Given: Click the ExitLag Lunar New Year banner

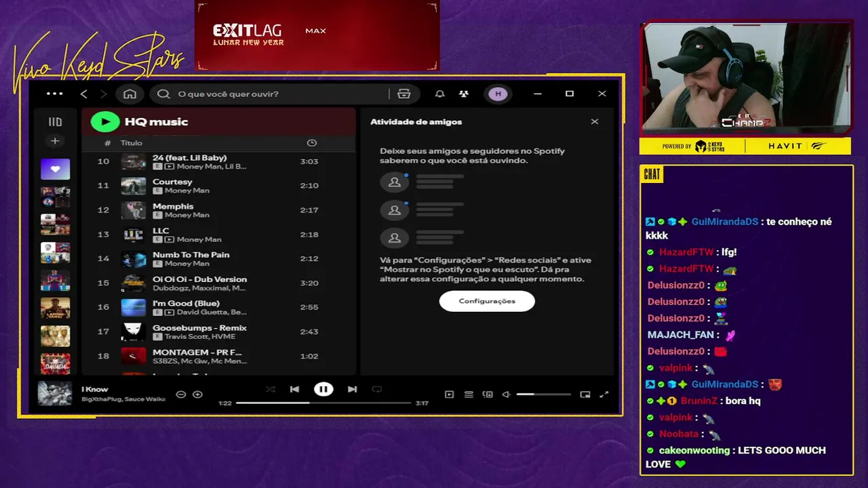Looking at the screenshot, I should pos(317,35).
